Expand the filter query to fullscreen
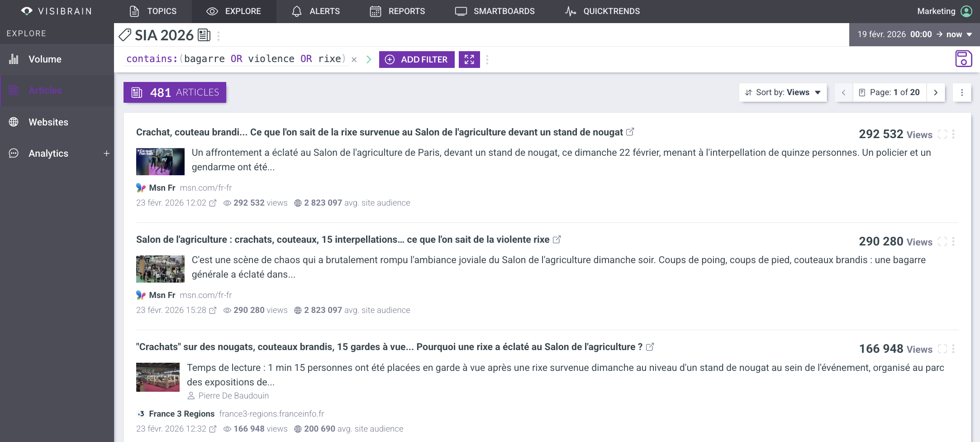 point(469,59)
